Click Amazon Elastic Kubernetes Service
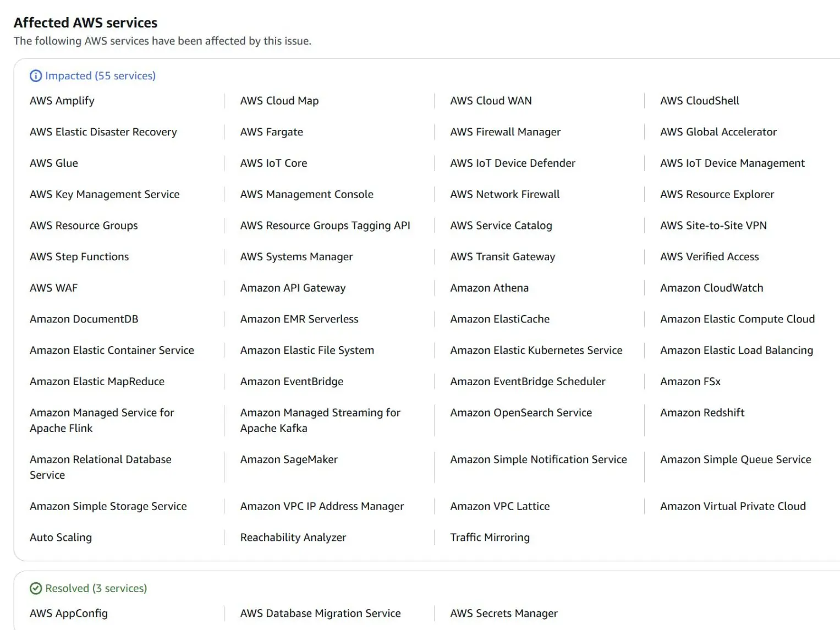This screenshot has height=630, width=840. (536, 350)
